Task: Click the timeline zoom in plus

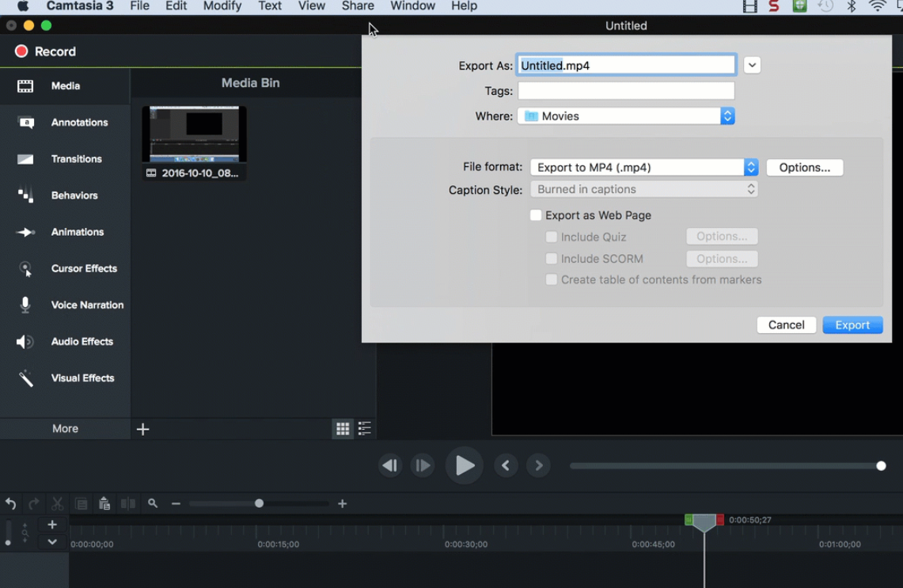Action: tap(342, 504)
